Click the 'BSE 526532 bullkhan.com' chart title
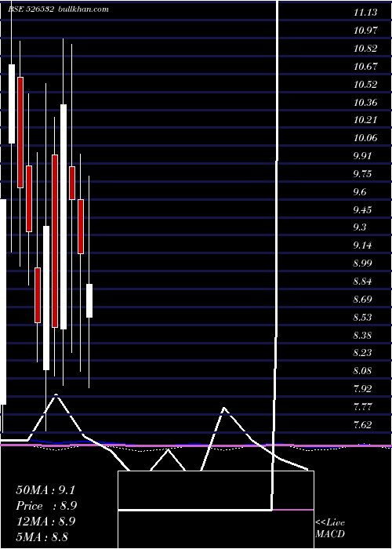The height and width of the screenshot is (549, 392). (x=59, y=9)
